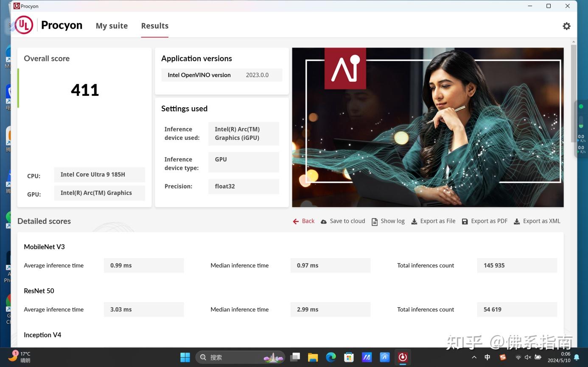Click MobileNet V3 average time 0.99 ms
588x367 pixels.
coord(144,265)
